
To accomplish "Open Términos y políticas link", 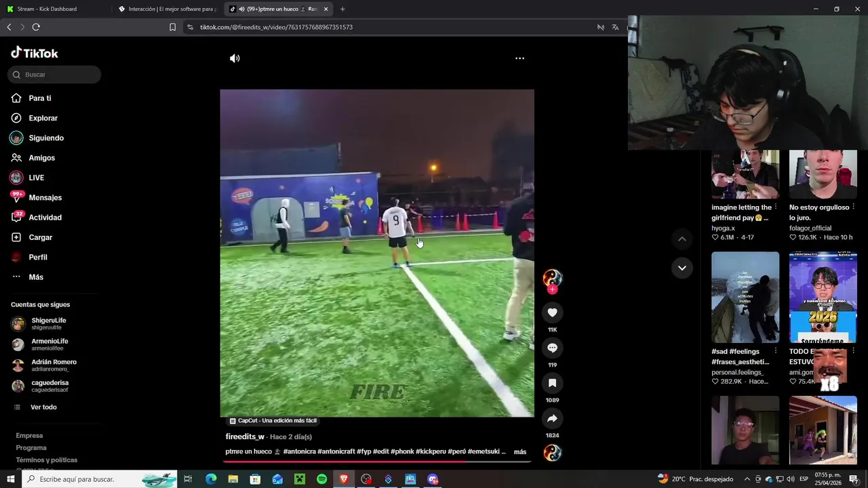I will click(x=47, y=460).
